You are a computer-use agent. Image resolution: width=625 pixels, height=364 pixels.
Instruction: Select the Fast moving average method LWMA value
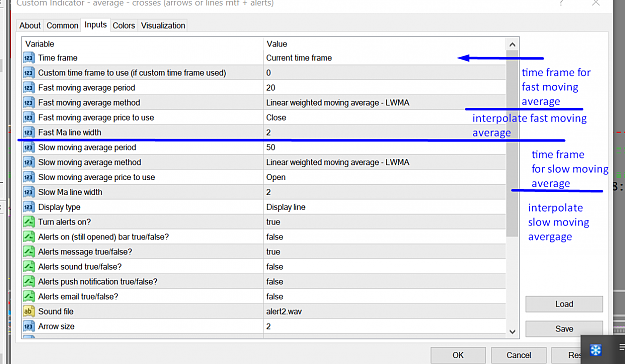[x=338, y=103]
